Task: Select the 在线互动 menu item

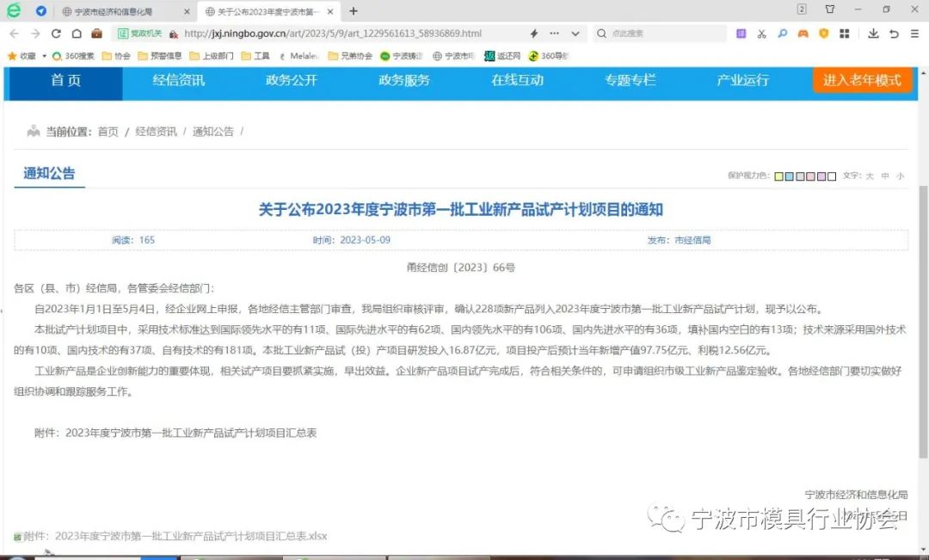Action: (517, 80)
